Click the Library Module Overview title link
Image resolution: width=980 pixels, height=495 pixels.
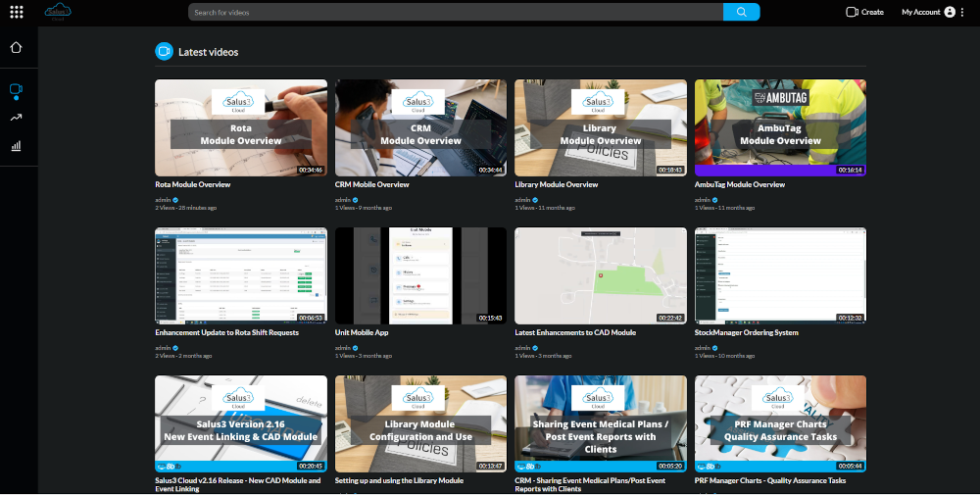[557, 184]
